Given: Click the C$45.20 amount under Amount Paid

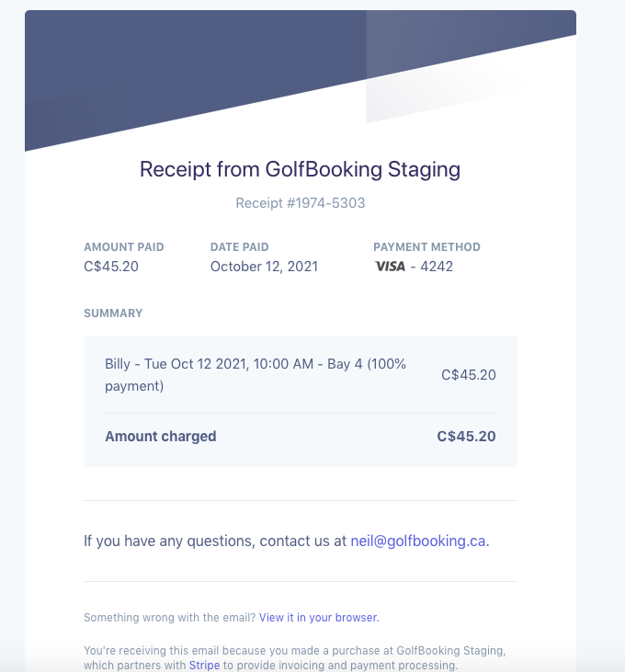Looking at the screenshot, I should pos(111,267).
